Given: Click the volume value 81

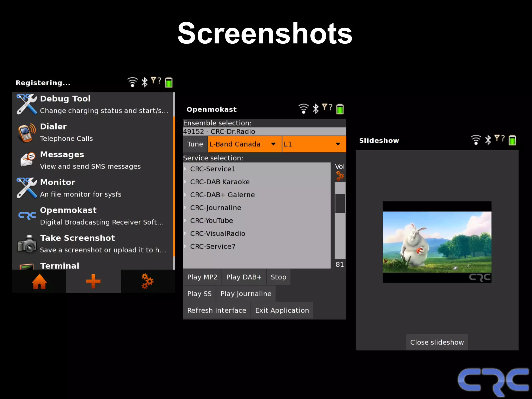Looking at the screenshot, I should 340,265.
